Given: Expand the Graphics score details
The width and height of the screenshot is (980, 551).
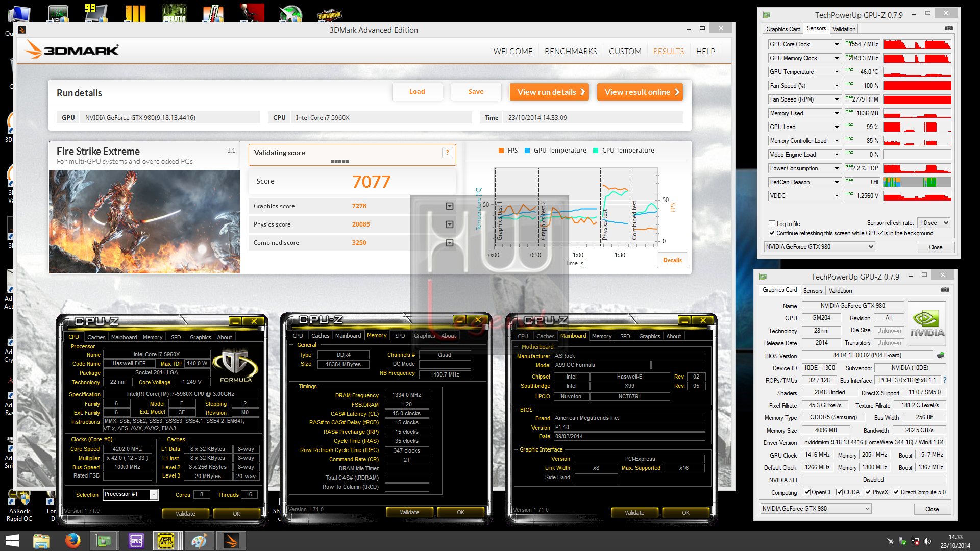Looking at the screenshot, I should pos(449,206).
